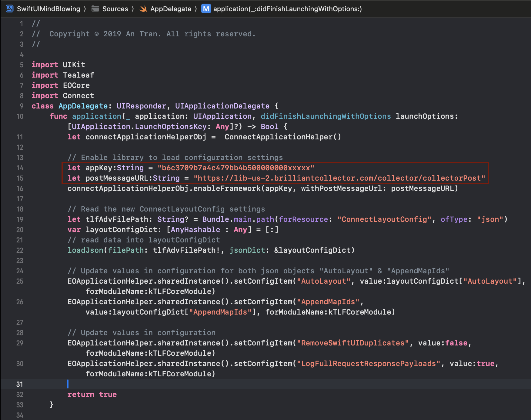The image size is (531, 420).
Task: Click the blue M method icon
Action: pos(206,9)
